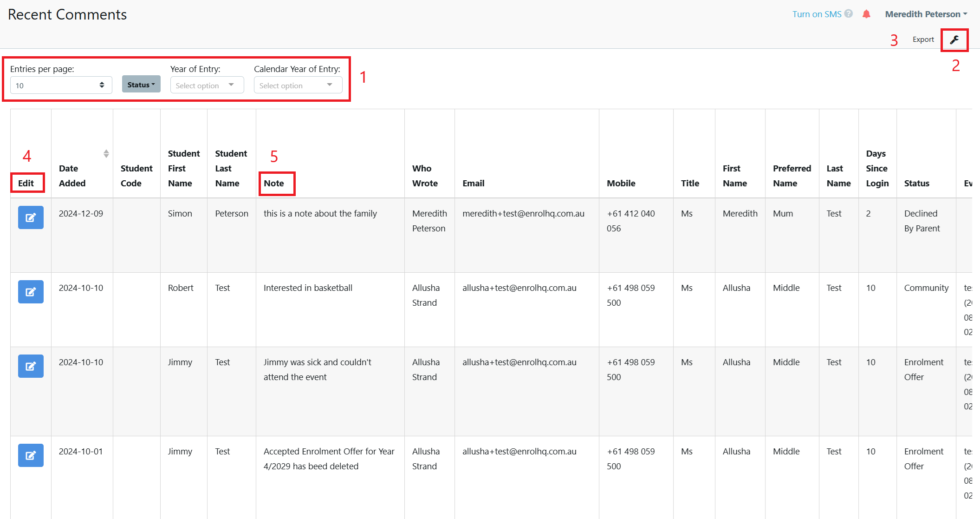Click the Email column header
This screenshot has width=980, height=519.
pyautogui.click(x=473, y=183)
